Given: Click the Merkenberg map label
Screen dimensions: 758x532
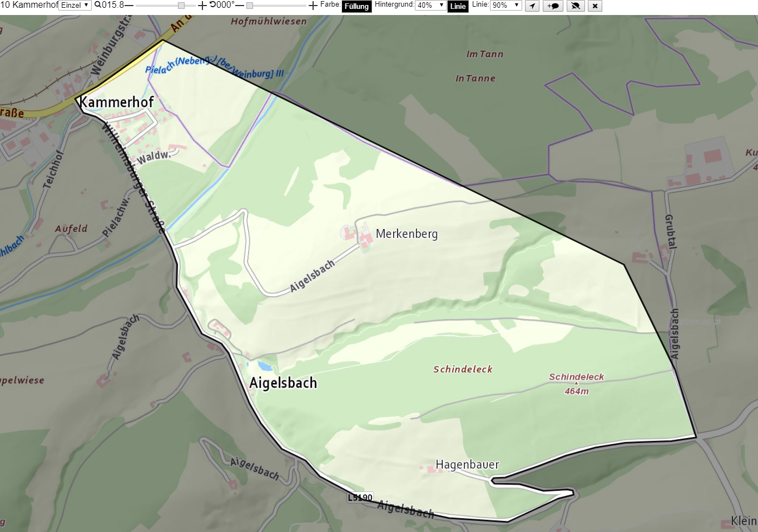Looking at the screenshot, I should click(407, 234).
